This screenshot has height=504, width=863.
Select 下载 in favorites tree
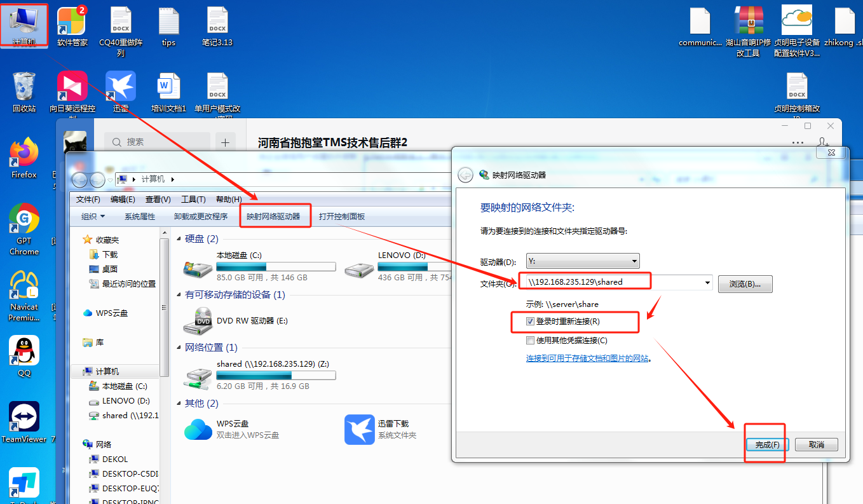tap(110, 254)
